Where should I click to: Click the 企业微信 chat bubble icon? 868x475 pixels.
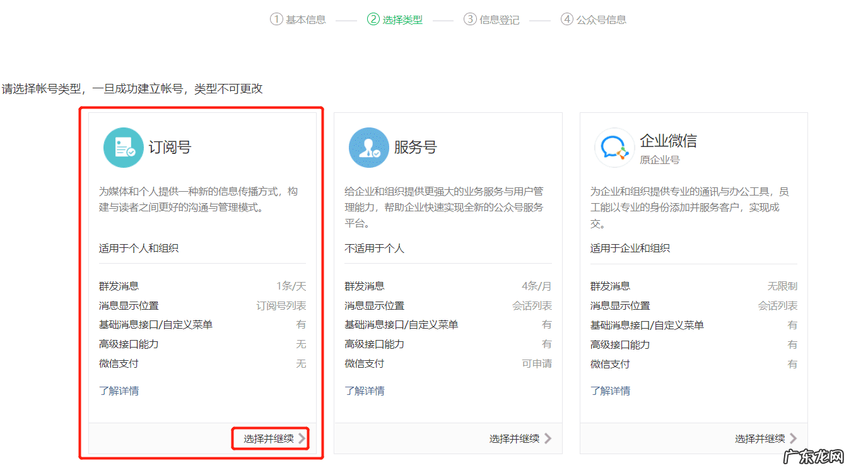[614, 146]
